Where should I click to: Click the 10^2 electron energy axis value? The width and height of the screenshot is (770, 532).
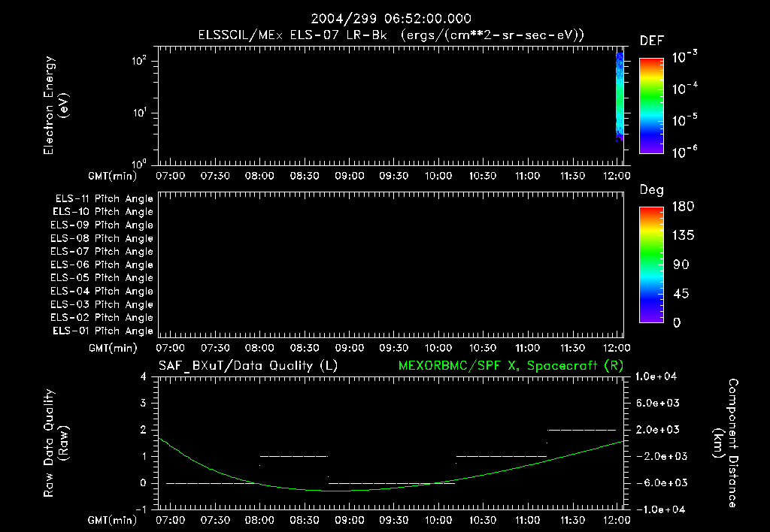pyautogui.click(x=139, y=61)
